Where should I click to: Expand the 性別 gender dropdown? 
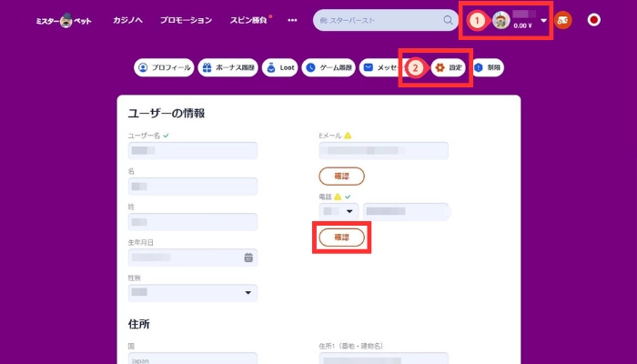193,293
